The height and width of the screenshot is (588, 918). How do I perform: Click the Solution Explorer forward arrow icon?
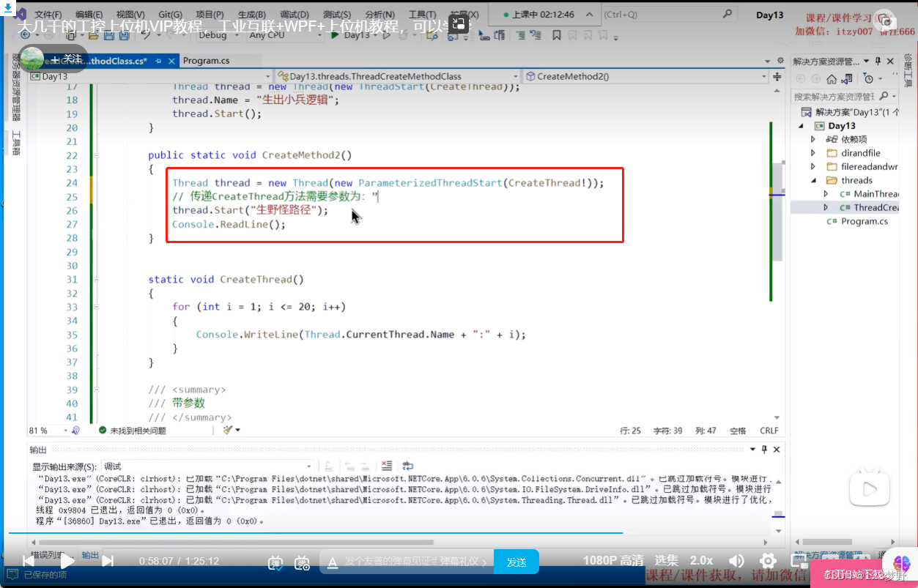(x=815, y=78)
